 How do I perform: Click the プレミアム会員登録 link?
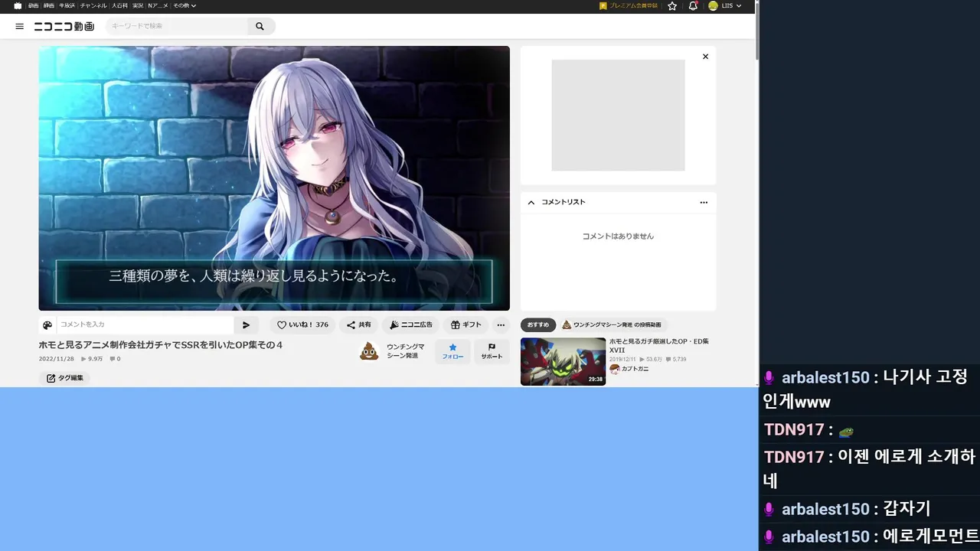point(629,5)
